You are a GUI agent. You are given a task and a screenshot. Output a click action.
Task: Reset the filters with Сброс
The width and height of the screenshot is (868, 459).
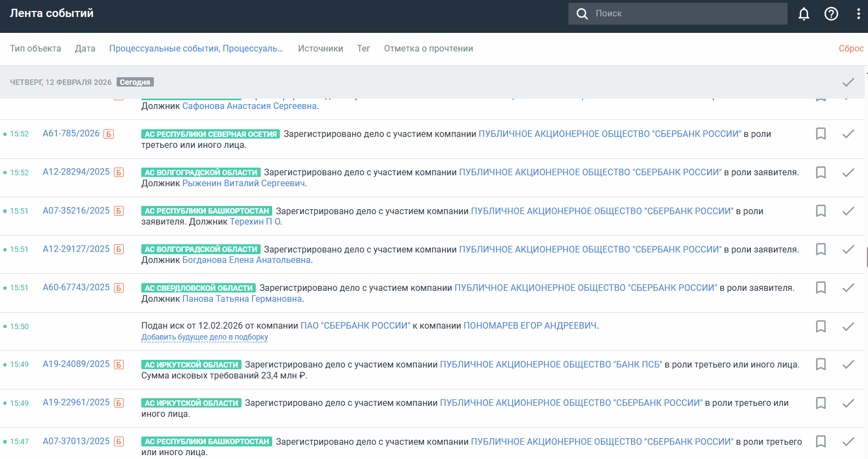(850, 49)
